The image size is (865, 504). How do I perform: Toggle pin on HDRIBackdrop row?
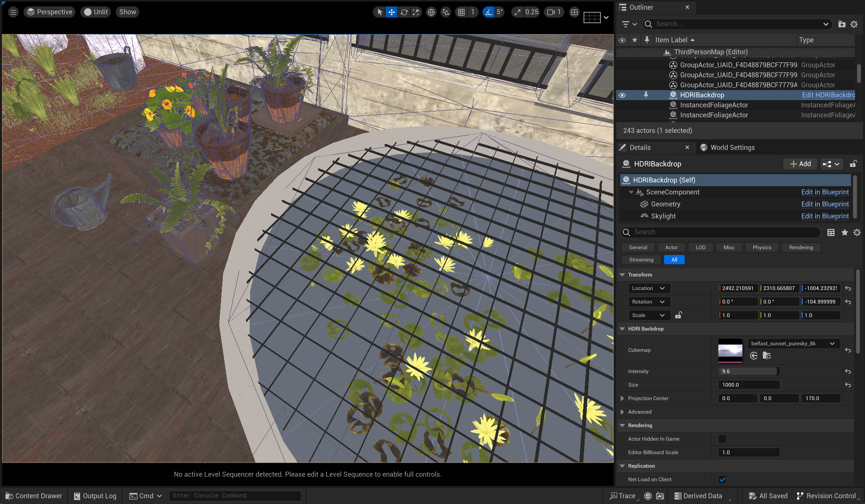point(646,95)
